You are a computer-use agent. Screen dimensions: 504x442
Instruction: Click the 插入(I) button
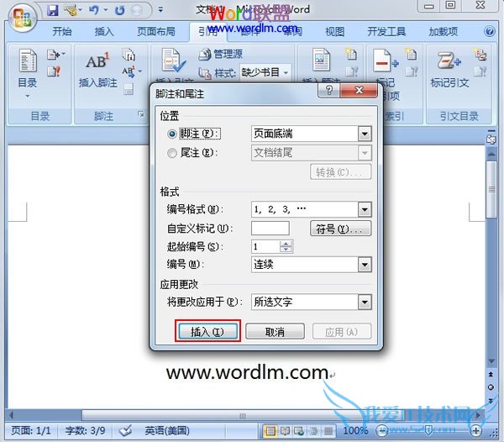point(207,331)
